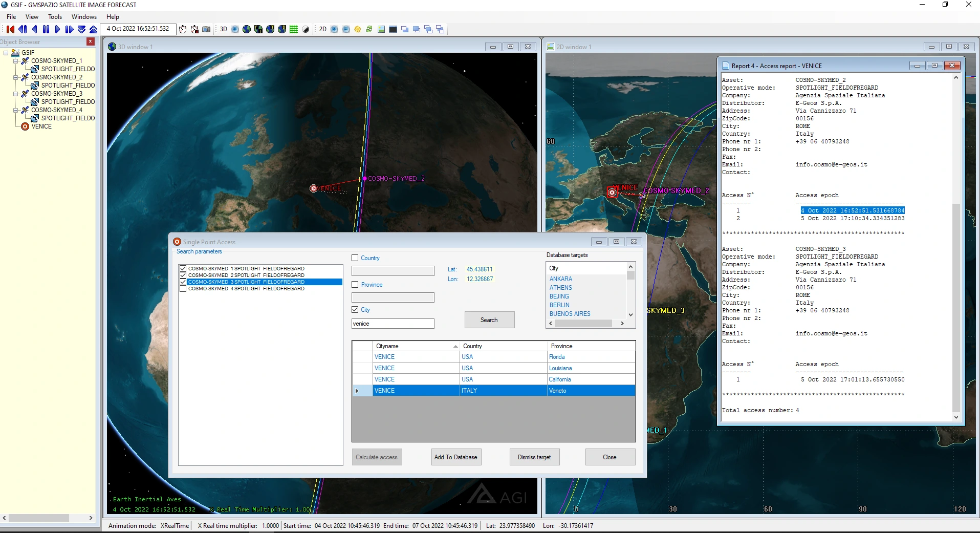980x533 pixels.
Task: Click the increase time step icon
Action: pyautogui.click(x=93, y=29)
